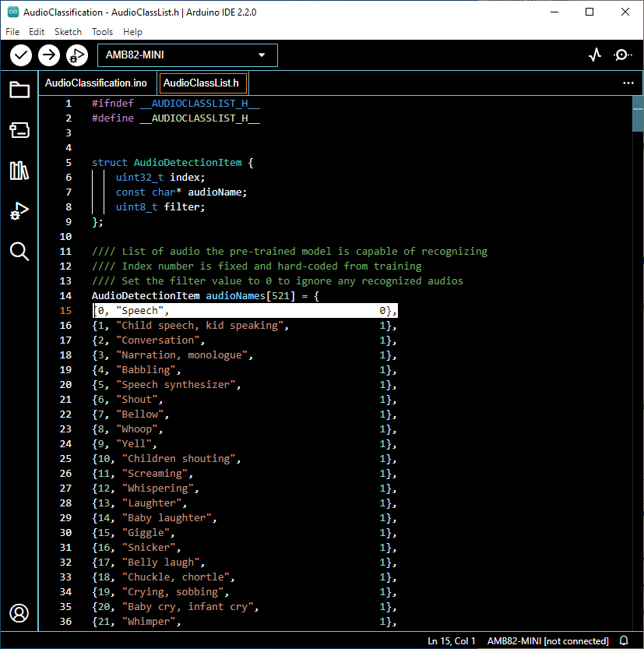This screenshot has height=649, width=644.
Task: Open the Sketchbook folder panel
Action: [19, 90]
